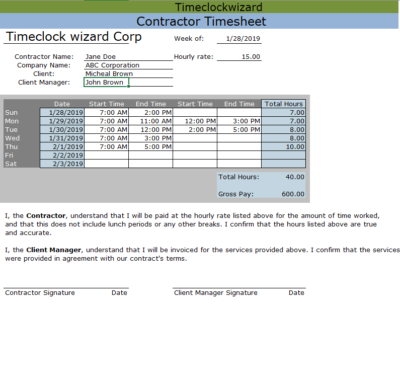This screenshot has width=400, height=385.
Task: Click Monday's 11:00 AM end time cell
Action: tap(151, 121)
